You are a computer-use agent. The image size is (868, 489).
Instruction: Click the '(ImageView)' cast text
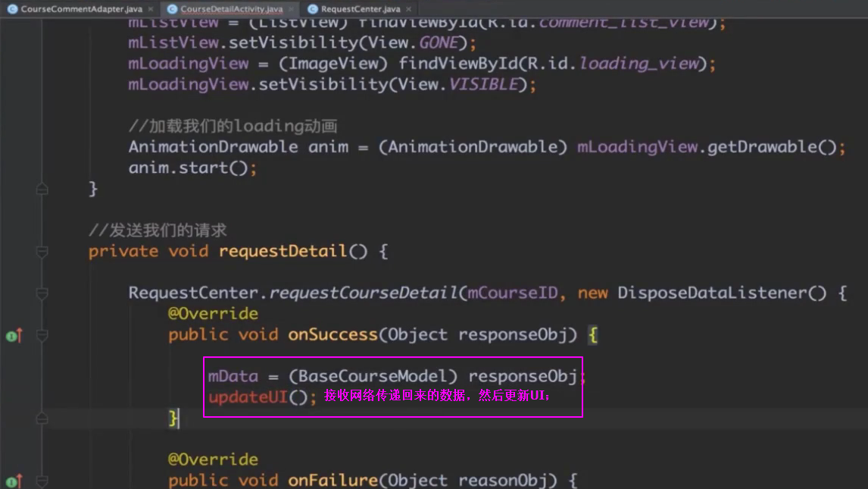tap(333, 64)
